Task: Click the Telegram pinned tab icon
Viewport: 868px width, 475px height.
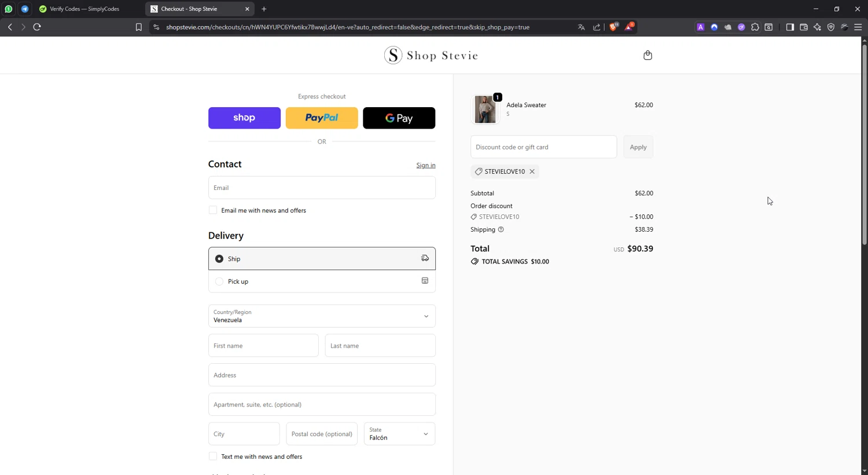Action: pos(25,9)
